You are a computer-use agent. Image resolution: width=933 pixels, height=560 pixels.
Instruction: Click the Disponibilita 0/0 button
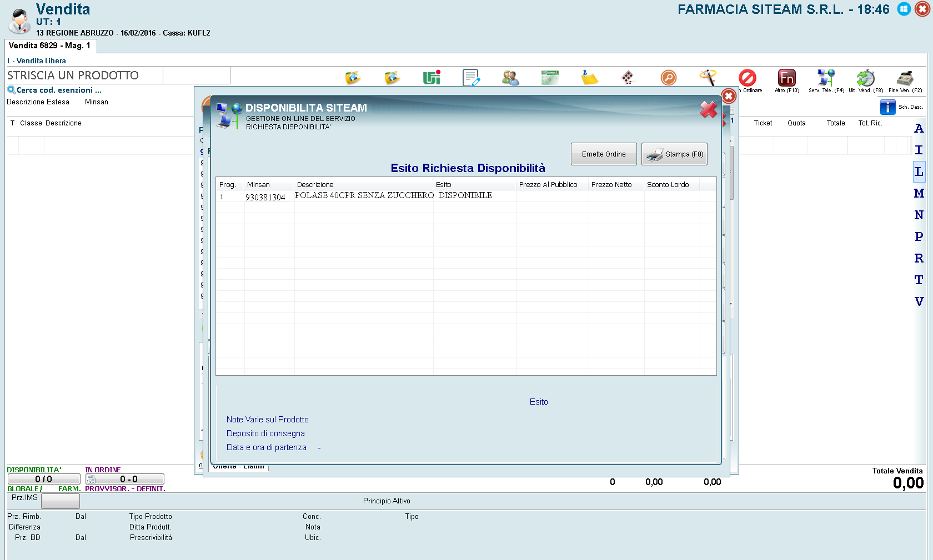(x=44, y=479)
